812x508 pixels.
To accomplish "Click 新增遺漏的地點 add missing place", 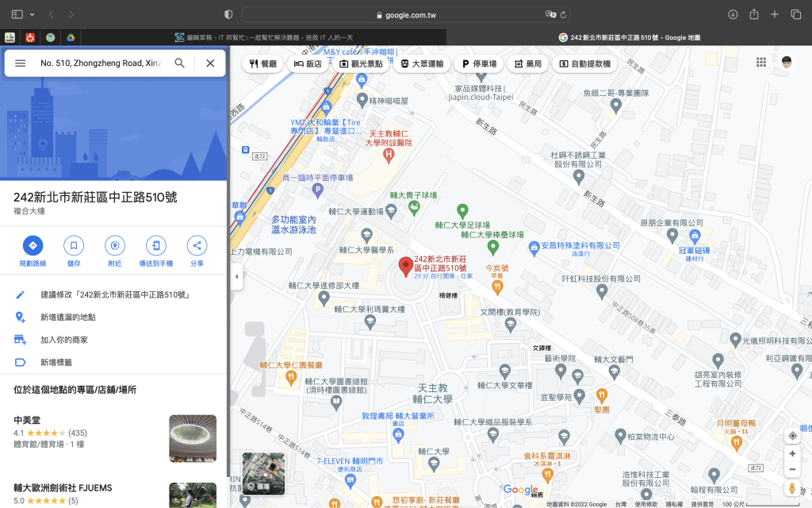I will 113,317.
